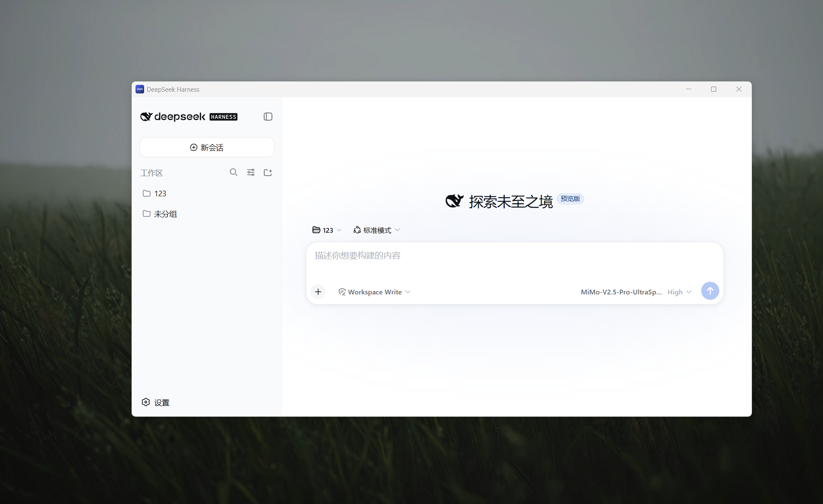This screenshot has height=504, width=823.
Task: Click the 工作区 section label
Action: click(x=151, y=173)
